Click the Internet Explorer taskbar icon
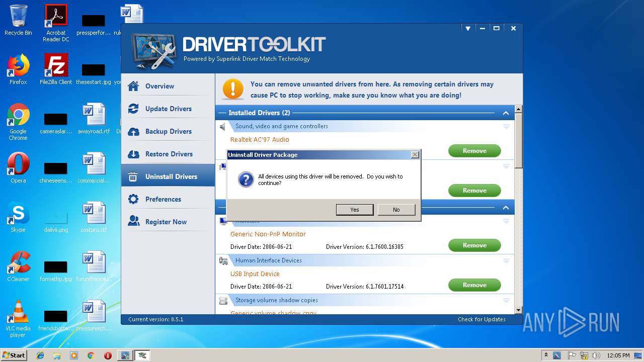 pos(40,355)
